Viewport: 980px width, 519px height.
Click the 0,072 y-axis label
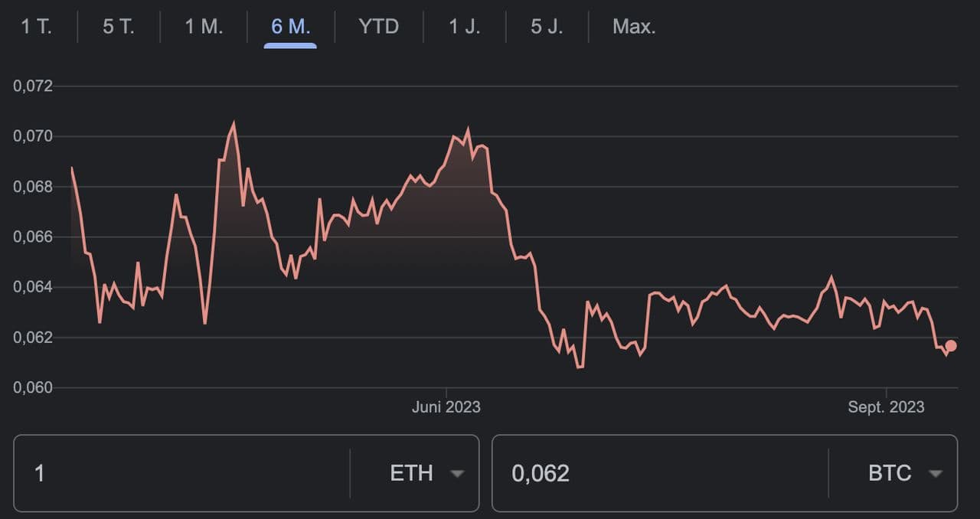33,86
